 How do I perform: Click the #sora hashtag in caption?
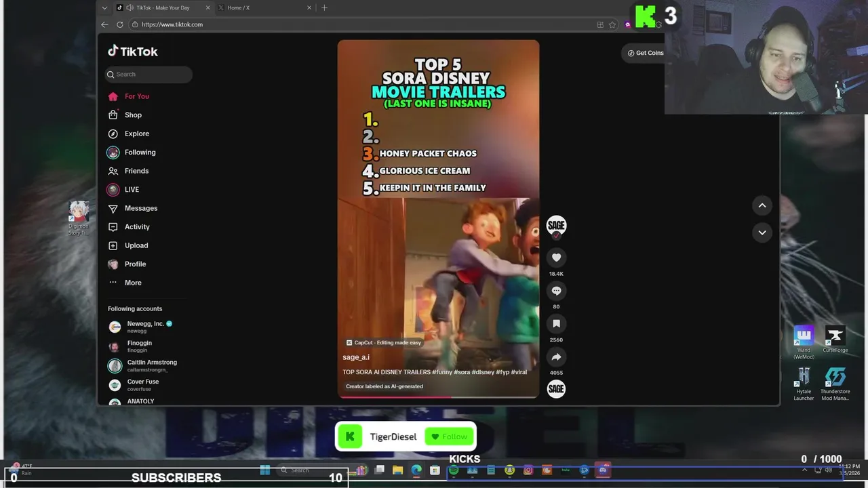click(462, 372)
